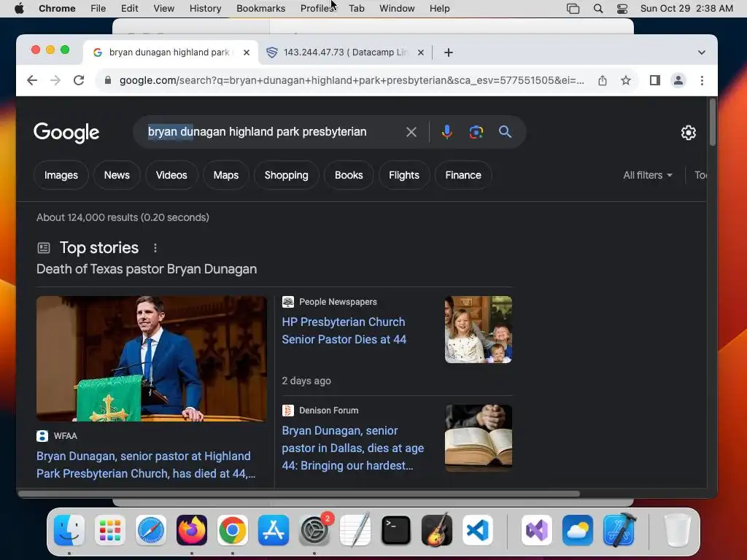Filter results by Flights
This screenshot has width=747, height=560.
pos(404,175)
